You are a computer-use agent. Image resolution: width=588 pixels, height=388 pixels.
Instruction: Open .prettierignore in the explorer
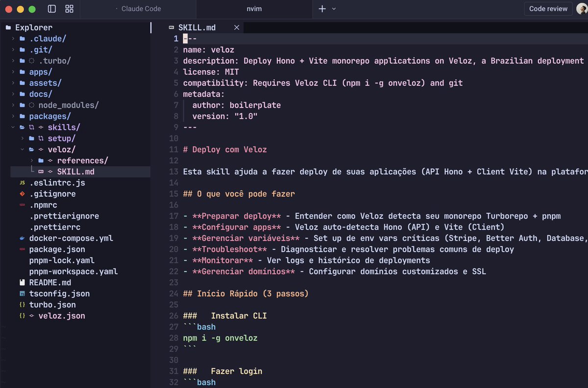click(x=64, y=216)
